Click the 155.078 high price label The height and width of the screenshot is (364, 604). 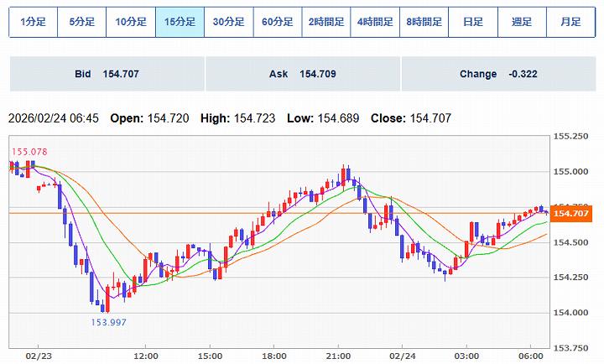coord(27,152)
